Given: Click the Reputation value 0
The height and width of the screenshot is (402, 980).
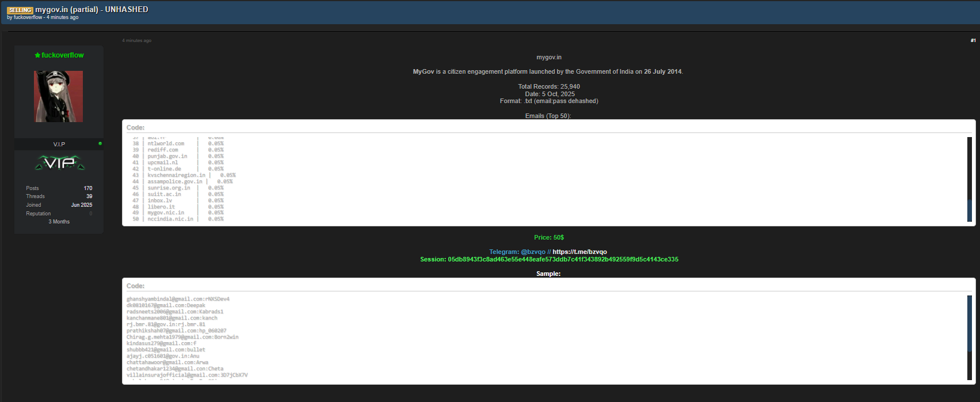Looking at the screenshot, I should 91,214.
